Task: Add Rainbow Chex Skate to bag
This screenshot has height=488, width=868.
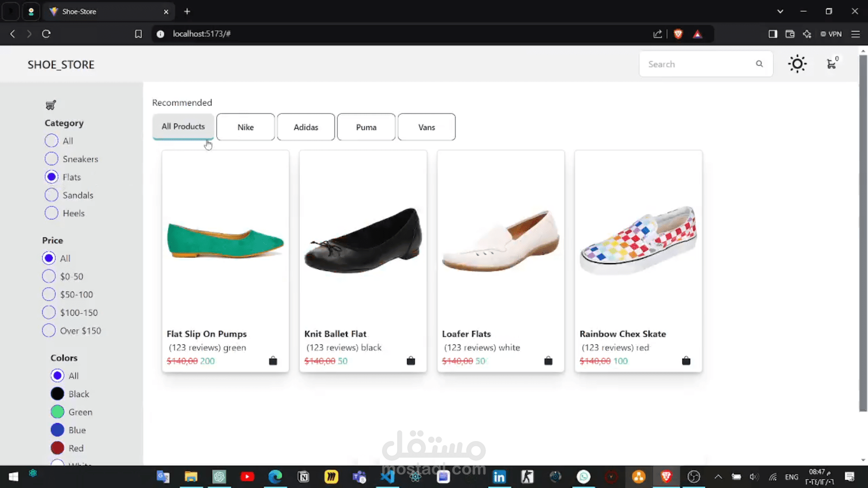Action: [686, 361]
